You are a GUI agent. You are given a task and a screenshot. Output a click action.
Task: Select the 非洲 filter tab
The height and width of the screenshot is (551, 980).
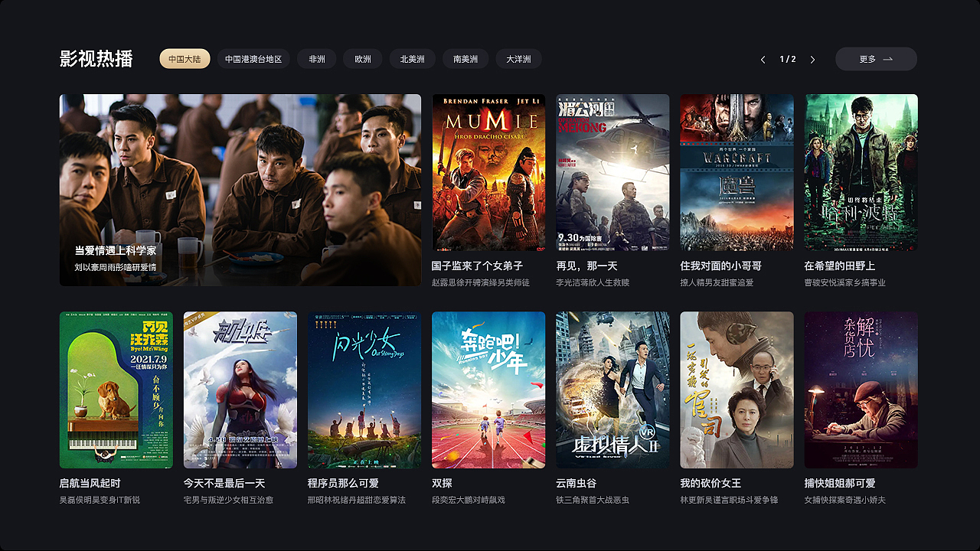point(317,59)
